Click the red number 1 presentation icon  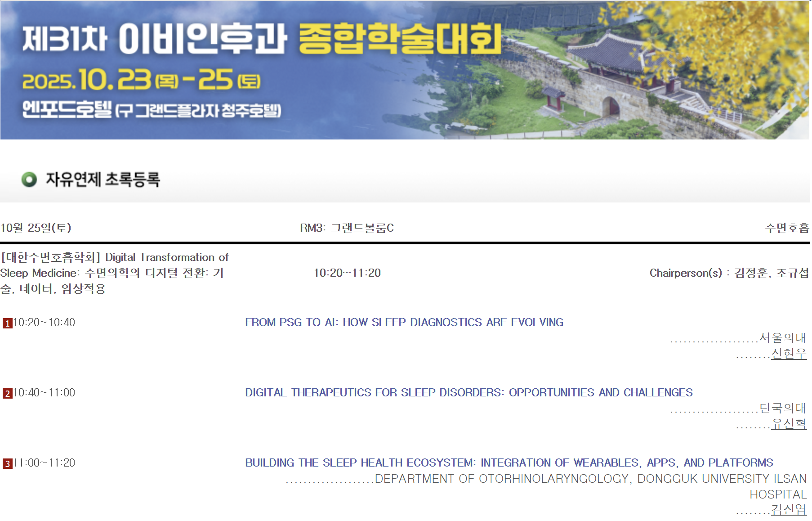click(7, 323)
